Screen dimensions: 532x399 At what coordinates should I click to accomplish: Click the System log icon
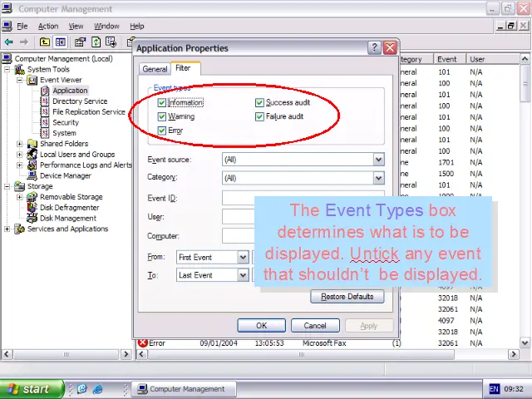[45, 133]
